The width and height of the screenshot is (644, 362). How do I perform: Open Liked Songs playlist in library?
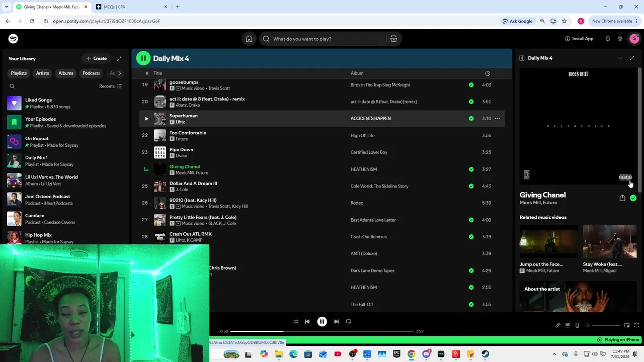click(x=65, y=103)
